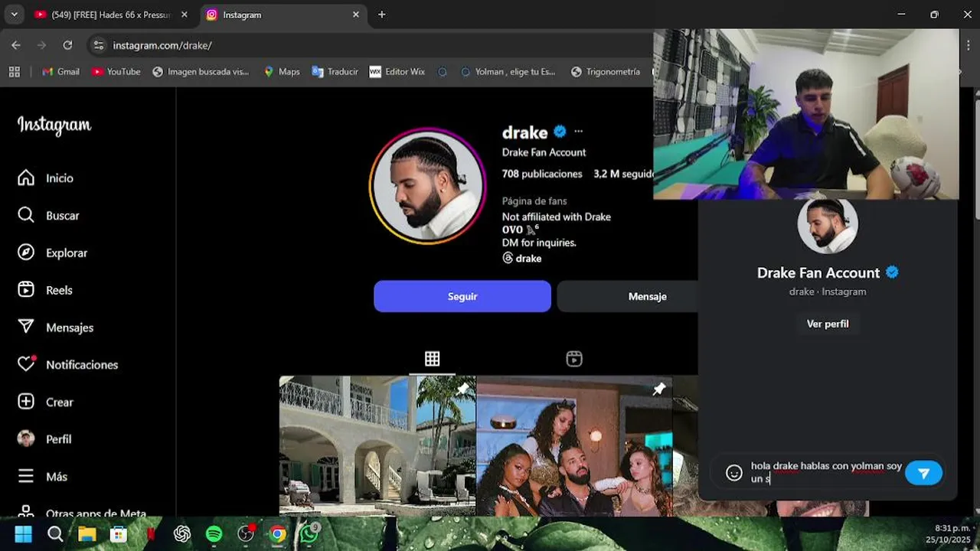This screenshot has width=980, height=551.
Task: Open the tab search dropdown
Action: (x=14, y=15)
